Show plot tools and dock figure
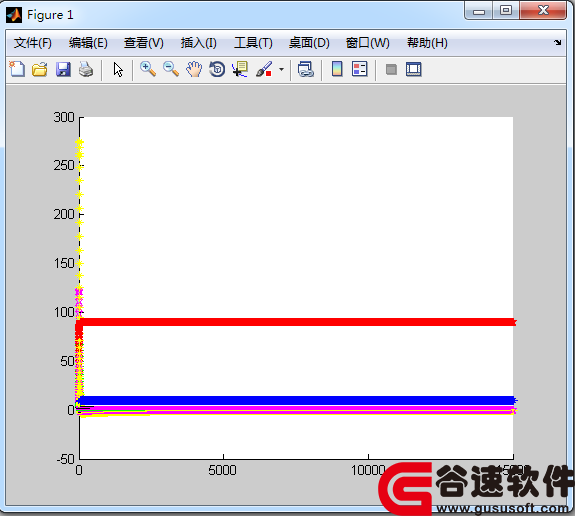 click(414, 69)
